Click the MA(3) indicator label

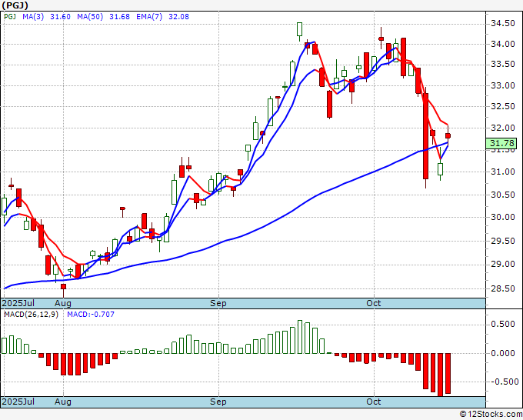click(33, 17)
